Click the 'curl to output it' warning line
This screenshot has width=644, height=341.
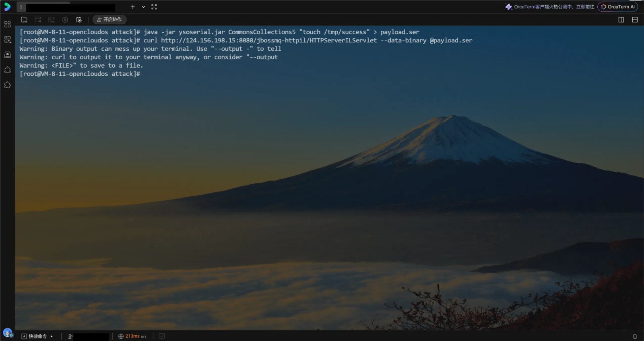coord(149,57)
